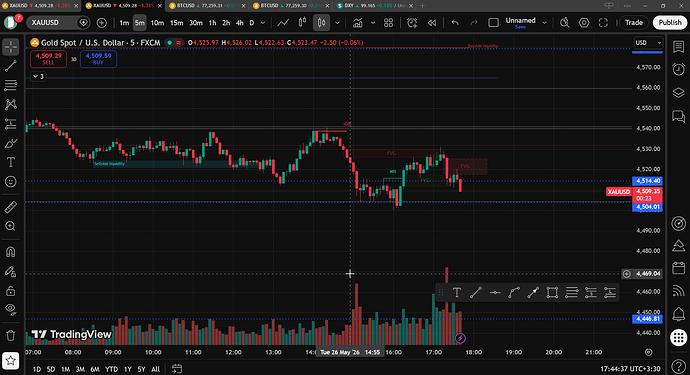
Task: Switch to the 1m timeframe
Action: click(124, 23)
